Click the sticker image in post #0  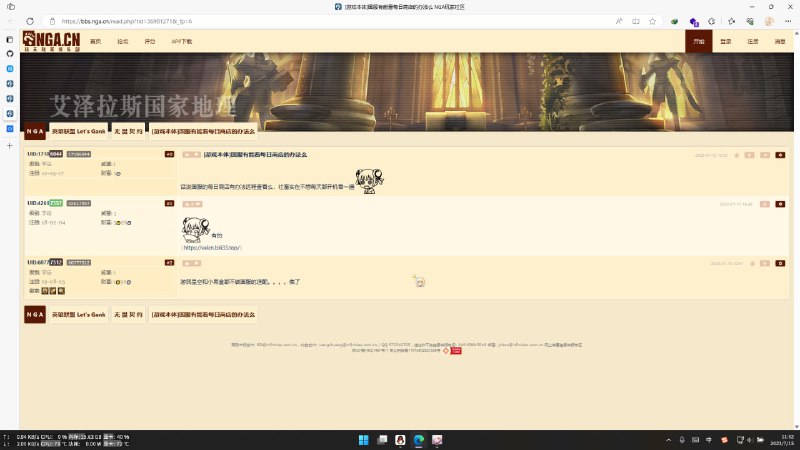(x=369, y=181)
